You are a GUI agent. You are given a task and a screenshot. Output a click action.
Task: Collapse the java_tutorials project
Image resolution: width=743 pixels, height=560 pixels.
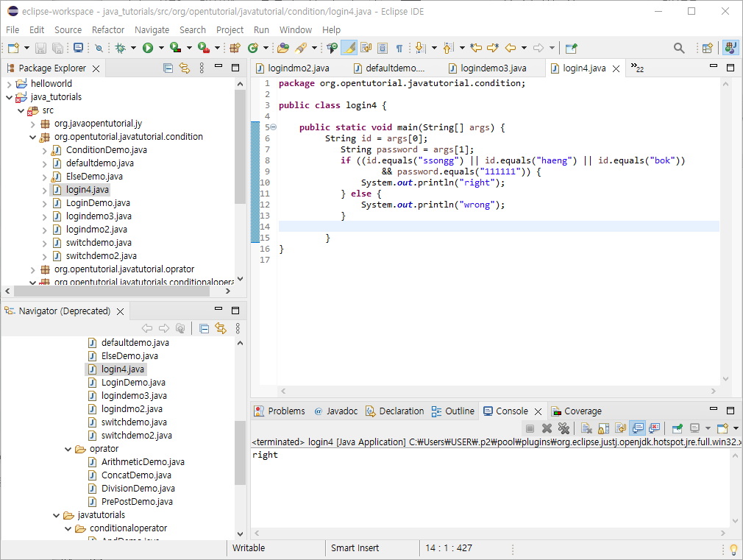pyautogui.click(x=9, y=97)
